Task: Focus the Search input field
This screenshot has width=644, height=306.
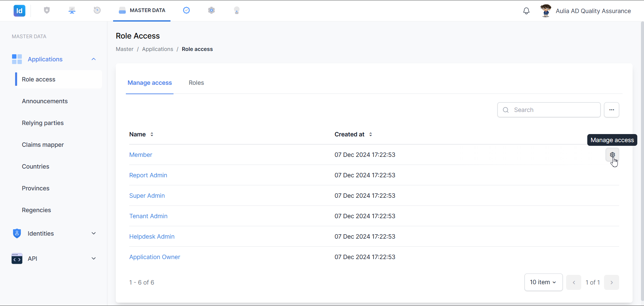Action: 549,110
